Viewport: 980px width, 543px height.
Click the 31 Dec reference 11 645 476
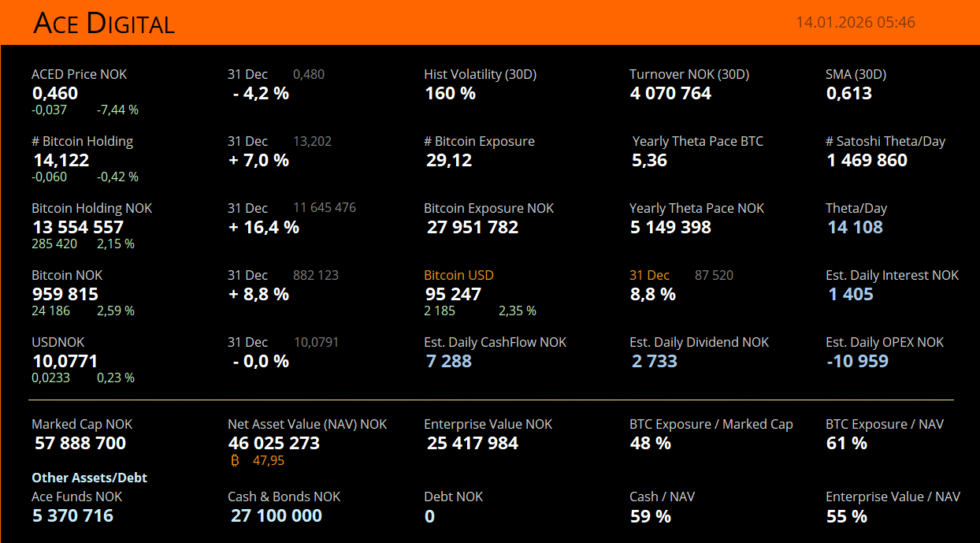(x=325, y=208)
